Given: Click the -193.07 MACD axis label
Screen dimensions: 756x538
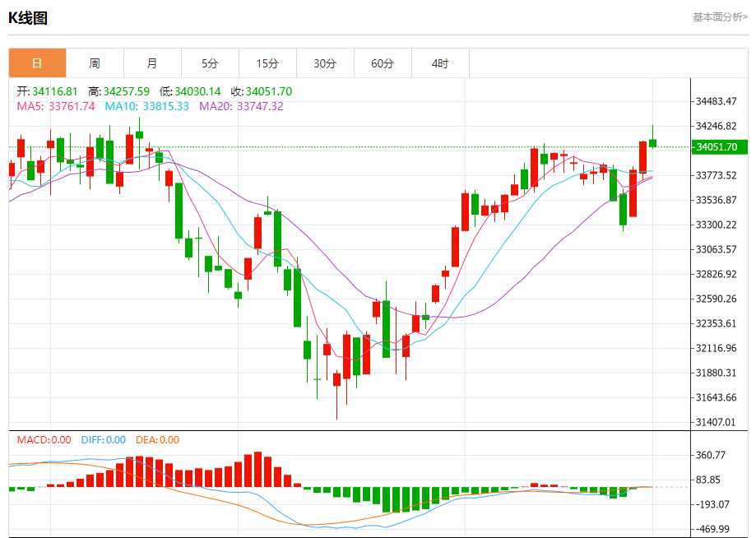Looking at the screenshot, I should [712, 504].
